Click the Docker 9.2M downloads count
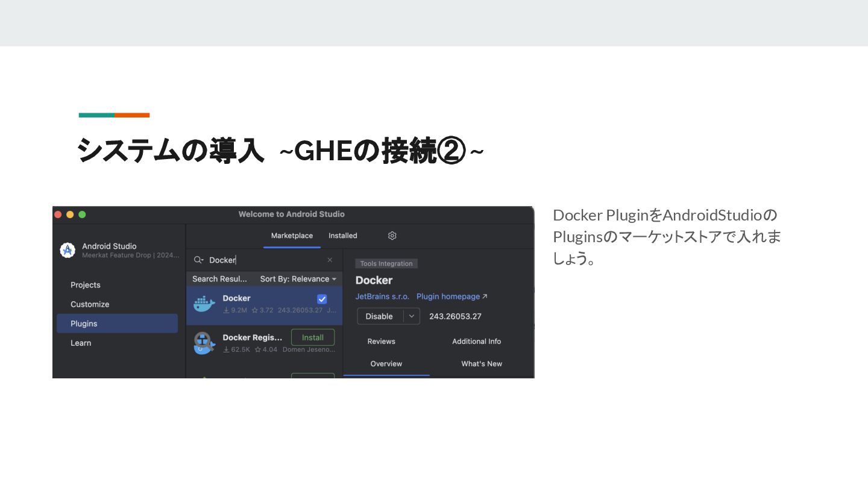Image resolution: width=868 pixels, height=488 pixels. [235, 310]
